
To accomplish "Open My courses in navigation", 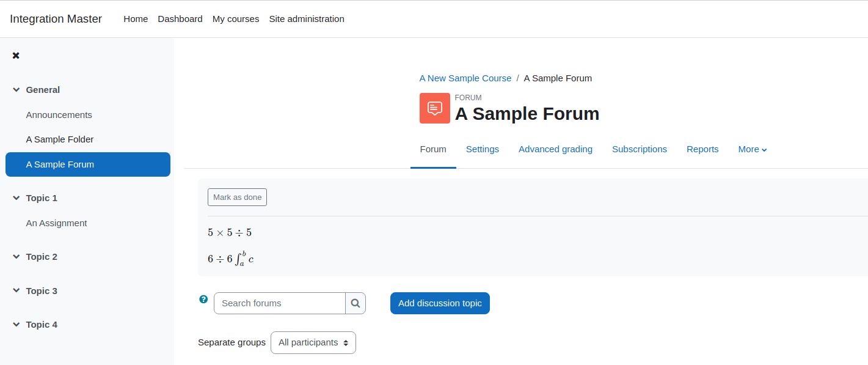I will click(x=236, y=19).
